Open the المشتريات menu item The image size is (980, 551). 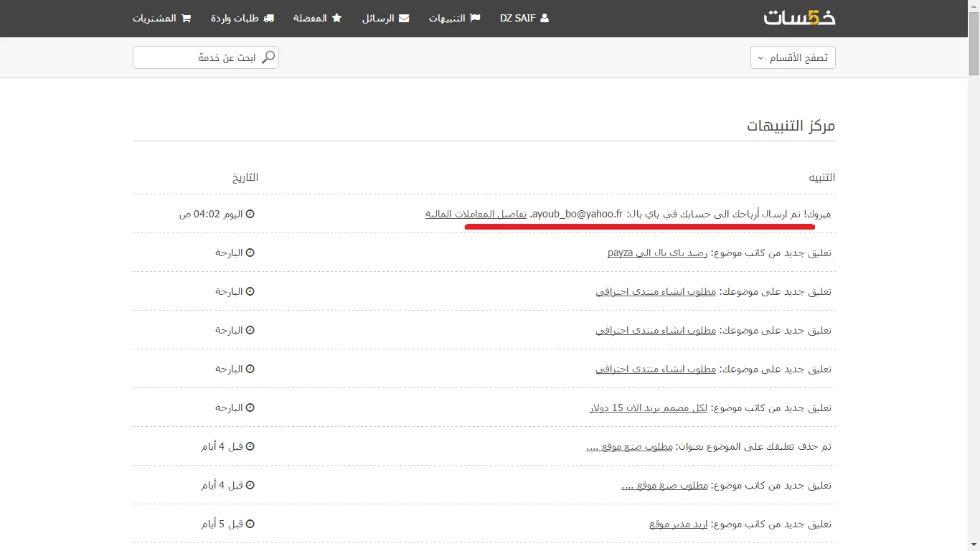(154, 19)
